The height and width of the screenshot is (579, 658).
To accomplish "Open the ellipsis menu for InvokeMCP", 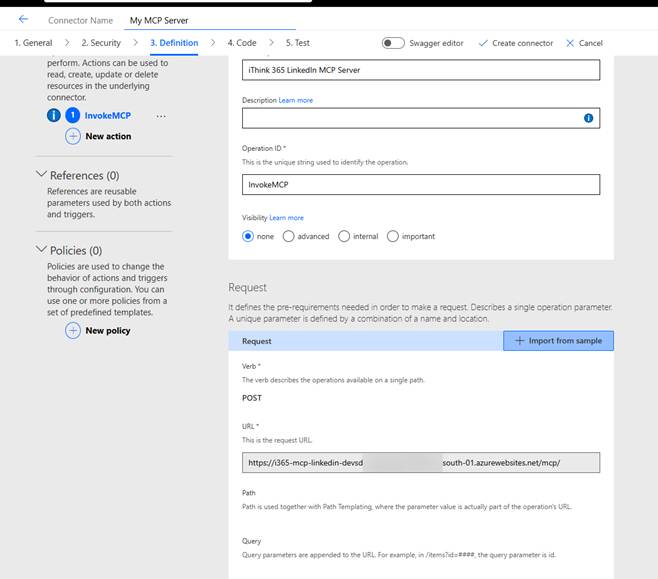I will point(161,116).
